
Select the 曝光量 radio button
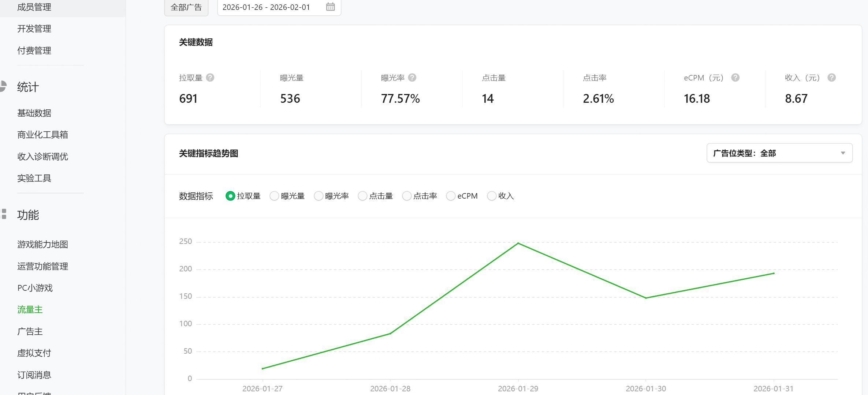tap(274, 196)
